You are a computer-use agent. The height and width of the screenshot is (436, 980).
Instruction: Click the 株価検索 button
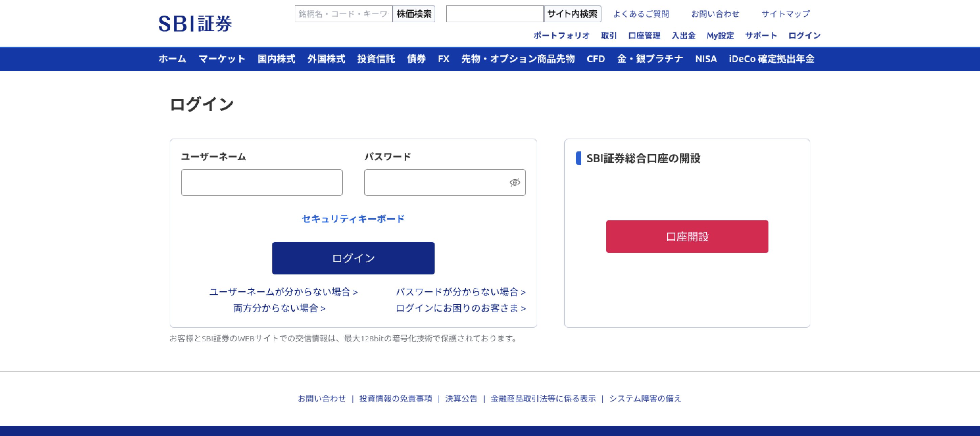(x=414, y=14)
